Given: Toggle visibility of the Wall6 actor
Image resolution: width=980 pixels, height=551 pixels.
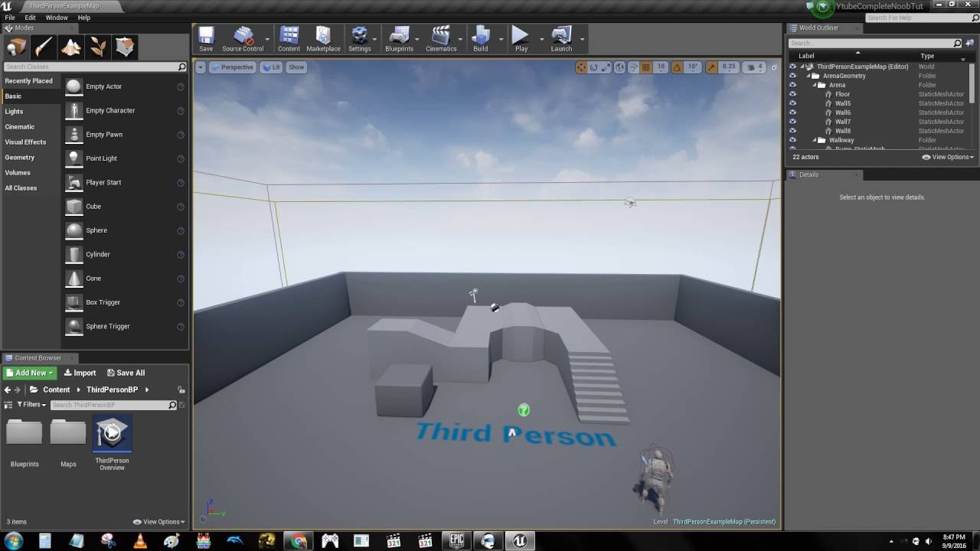Looking at the screenshot, I should click(792, 112).
